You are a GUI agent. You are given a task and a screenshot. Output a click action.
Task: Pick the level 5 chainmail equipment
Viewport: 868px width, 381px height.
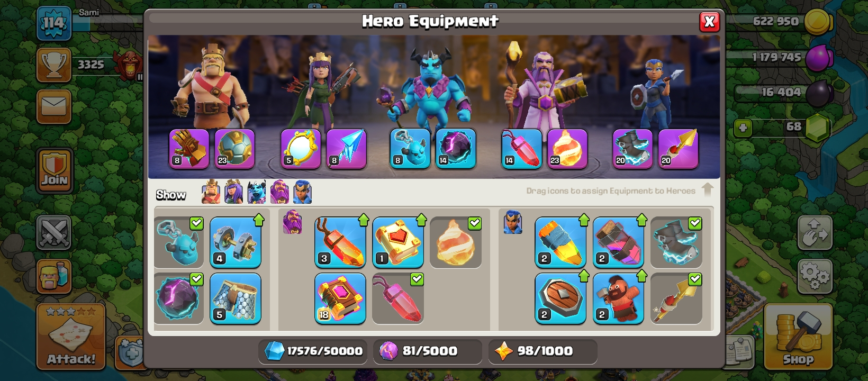(236, 298)
